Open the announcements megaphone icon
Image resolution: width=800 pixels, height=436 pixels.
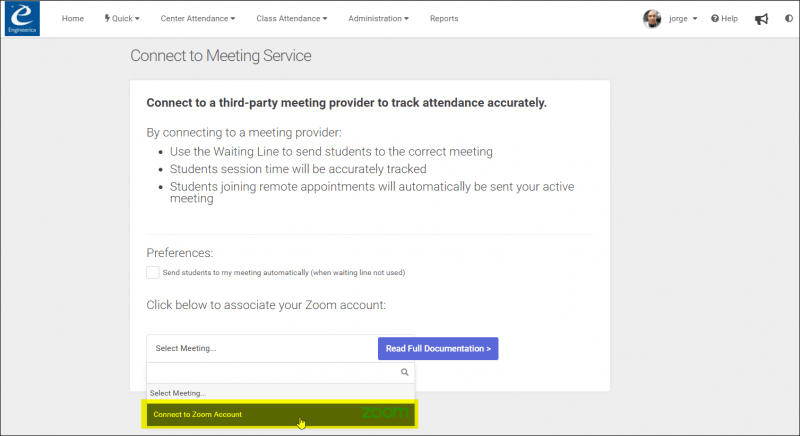761,19
